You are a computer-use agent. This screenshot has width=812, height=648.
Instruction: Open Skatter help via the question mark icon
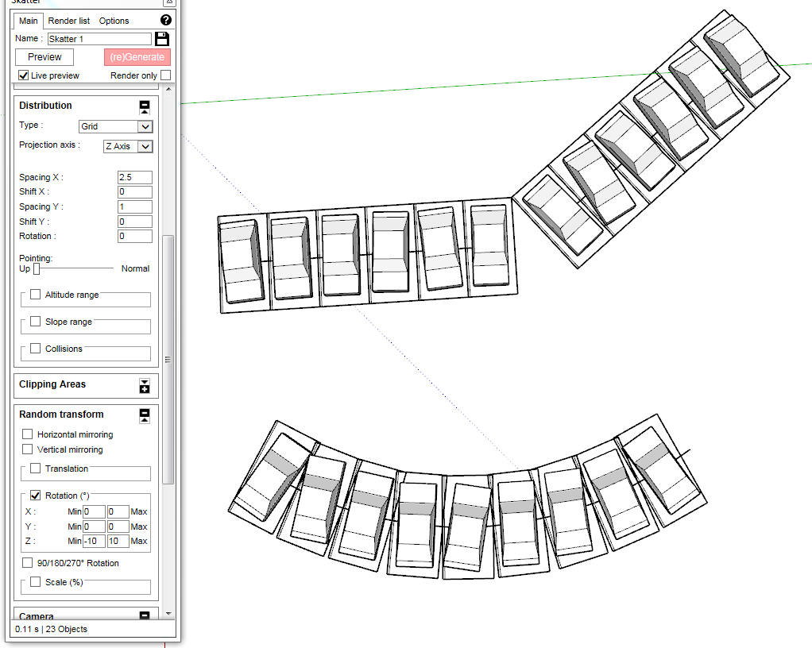166,20
